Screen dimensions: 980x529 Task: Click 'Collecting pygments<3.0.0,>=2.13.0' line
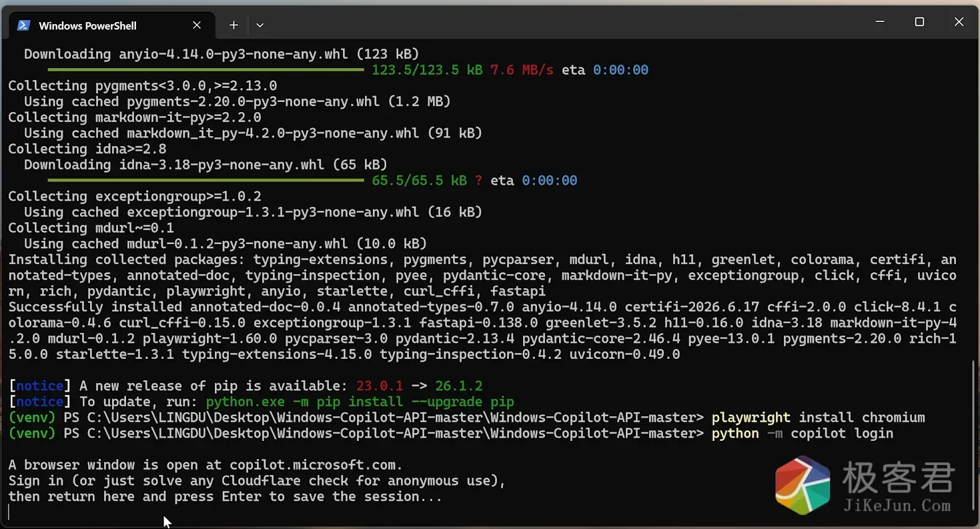(x=142, y=85)
